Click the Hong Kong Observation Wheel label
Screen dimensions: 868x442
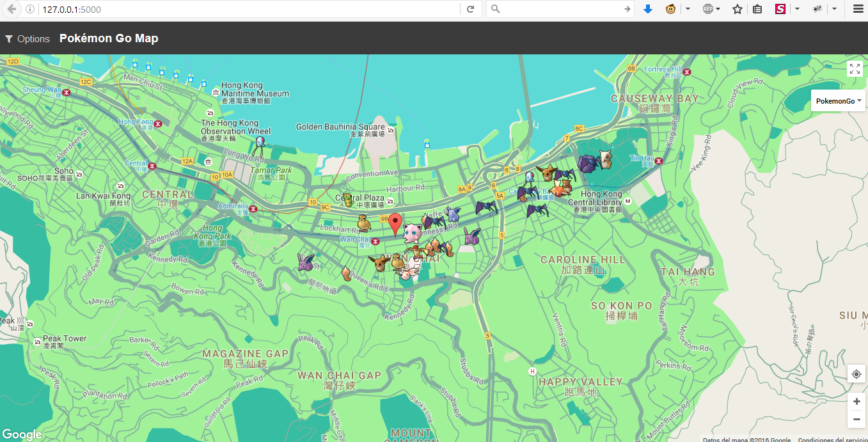(x=235, y=127)
